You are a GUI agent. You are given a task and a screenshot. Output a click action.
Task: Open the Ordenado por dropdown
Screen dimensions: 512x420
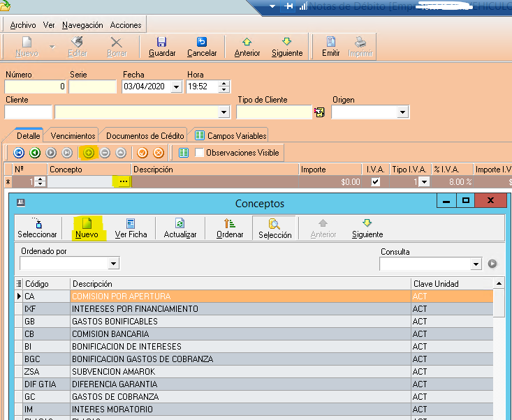pos(114,263)
